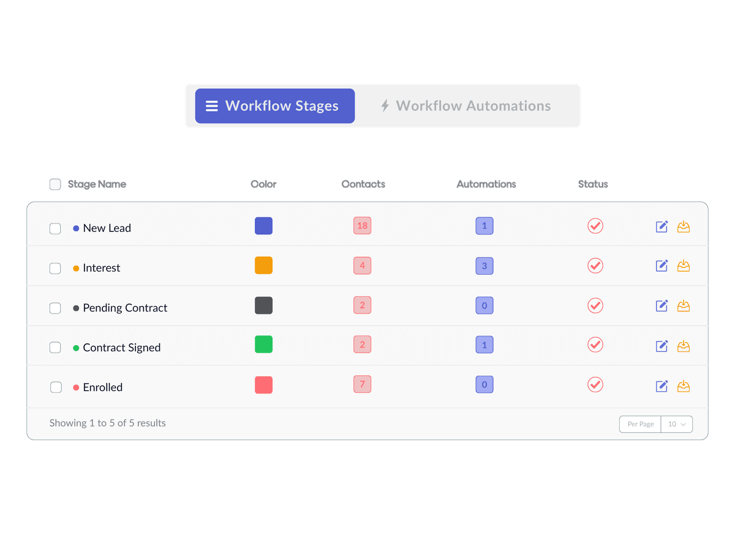
Task: Click the edit icon for New Lead
Action: (661, 226)
